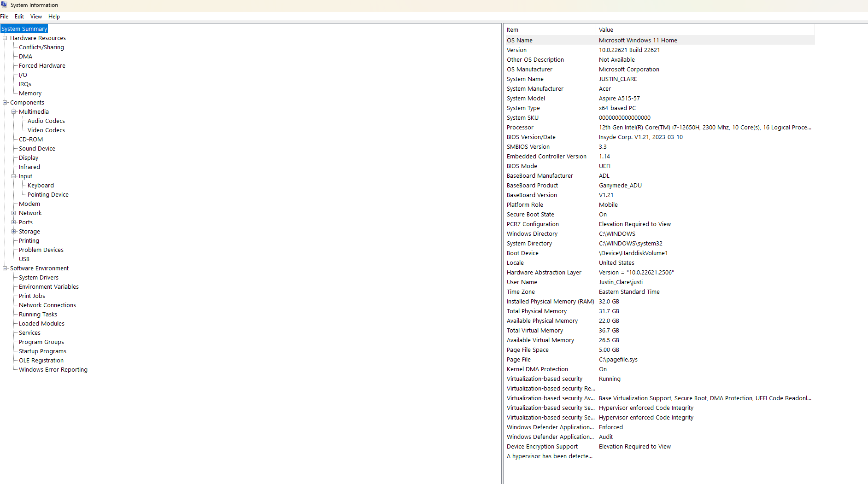868x484 pixels.
Task: Select the Page File Space row
Action: pyautogui.click(x=660, y=350)
